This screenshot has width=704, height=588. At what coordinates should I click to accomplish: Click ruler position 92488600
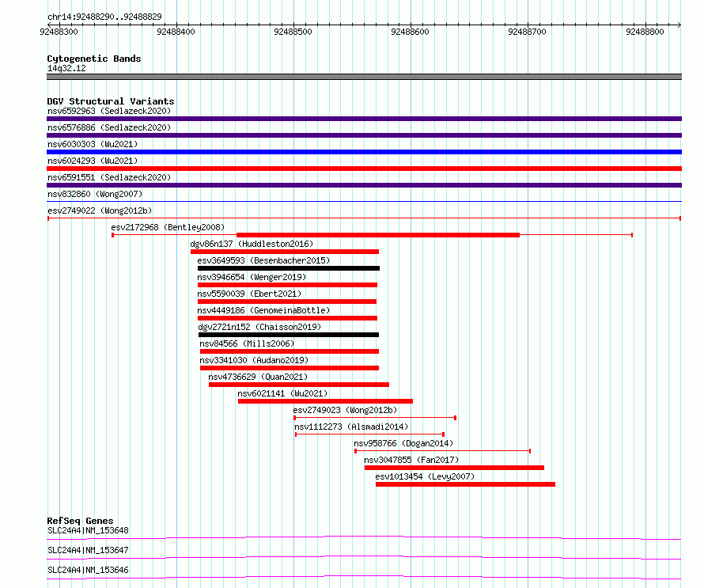point(410,32)
